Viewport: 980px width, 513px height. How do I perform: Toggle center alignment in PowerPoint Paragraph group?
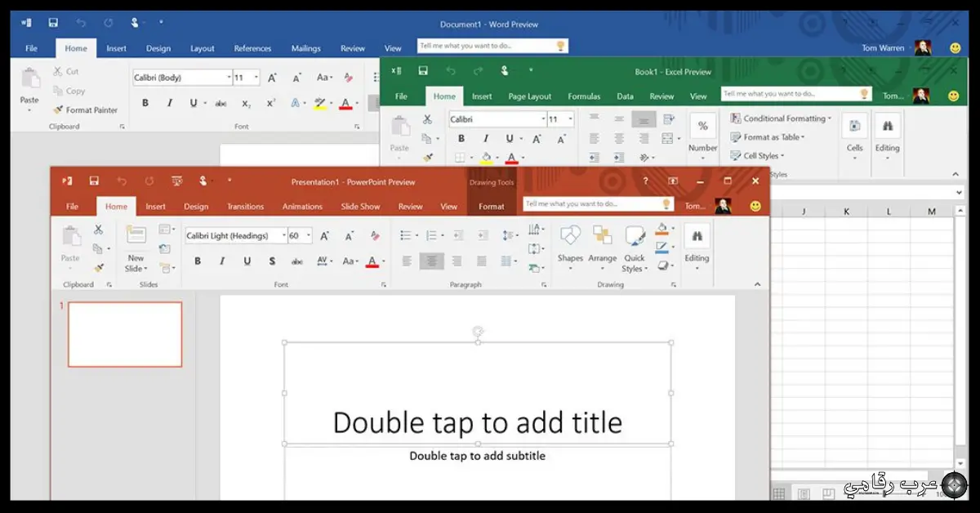(x=431, y=261)
